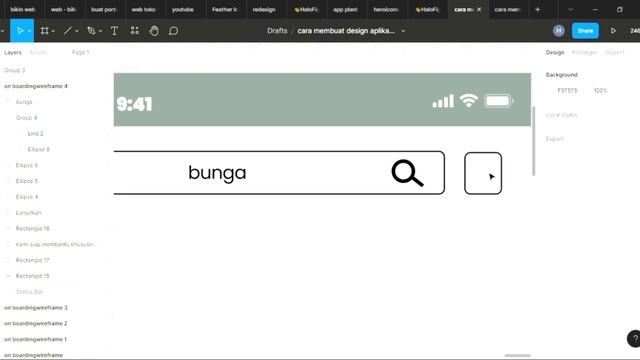Select layer 'on boardingwireframe 4'

point(36,86)
